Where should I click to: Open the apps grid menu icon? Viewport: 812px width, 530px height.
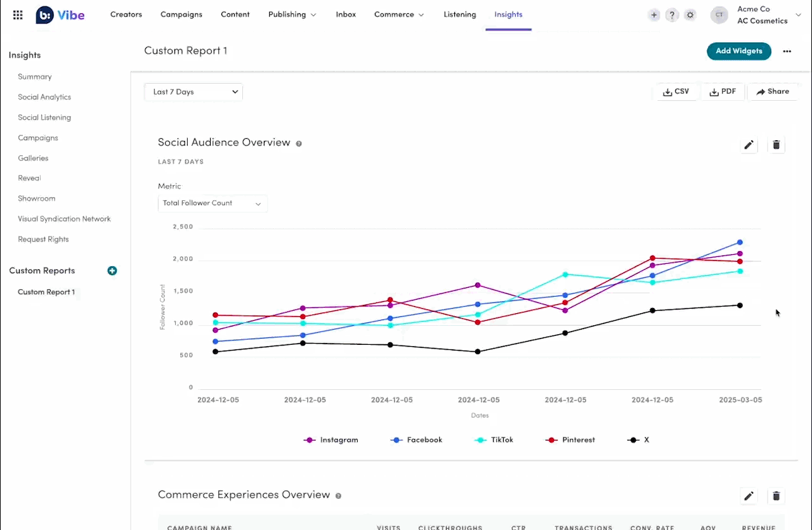tap(18, 15)
